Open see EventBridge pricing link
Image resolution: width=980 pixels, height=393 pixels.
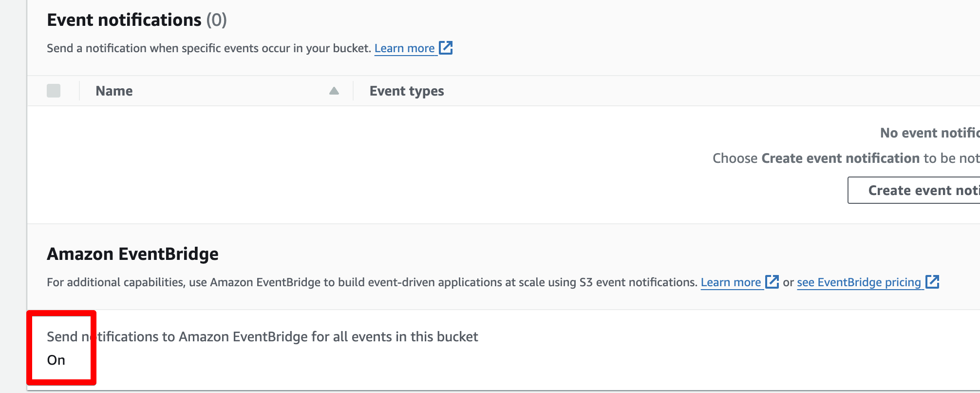(859, 282)
